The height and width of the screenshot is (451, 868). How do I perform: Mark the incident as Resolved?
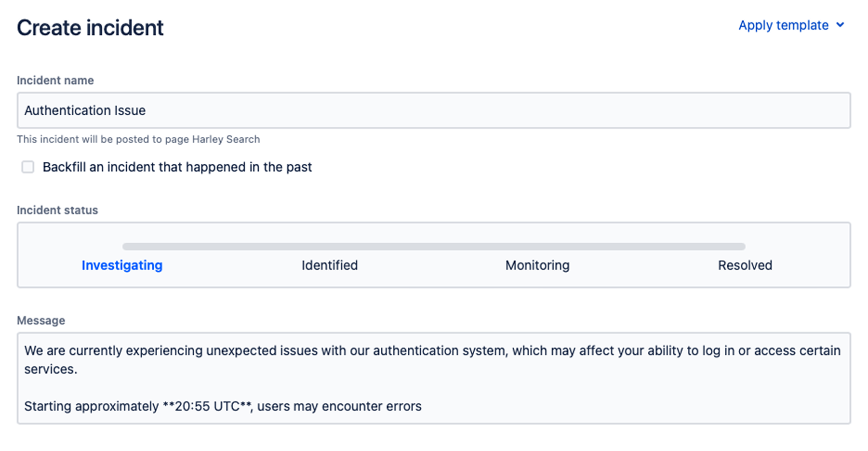745,265
